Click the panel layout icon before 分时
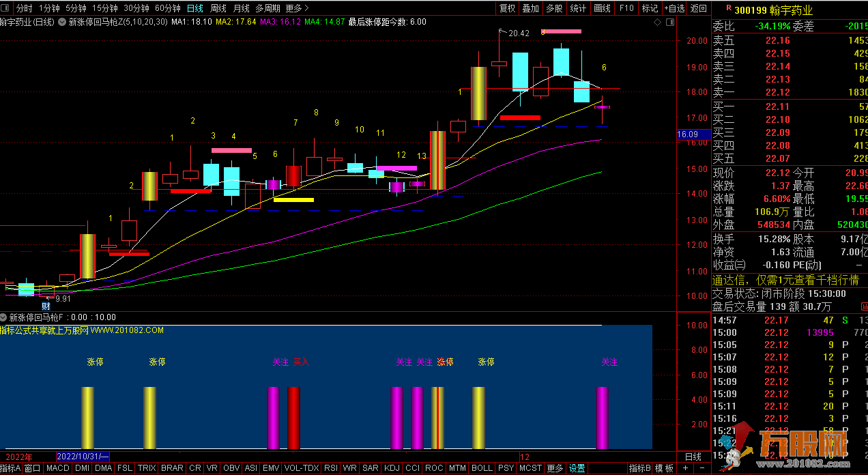This screenshot has width=868, height=475. 6,8
